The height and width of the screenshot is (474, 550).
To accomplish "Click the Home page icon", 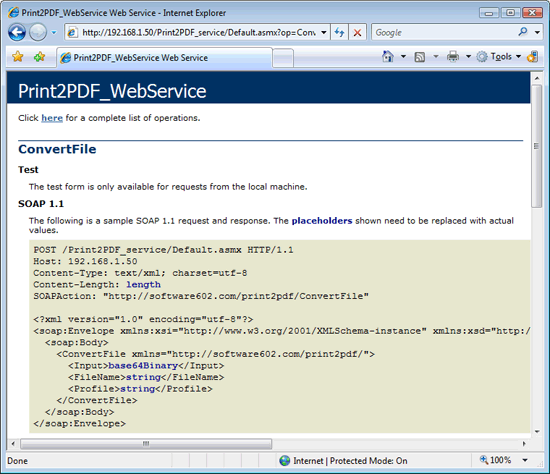I will (388, 56).
